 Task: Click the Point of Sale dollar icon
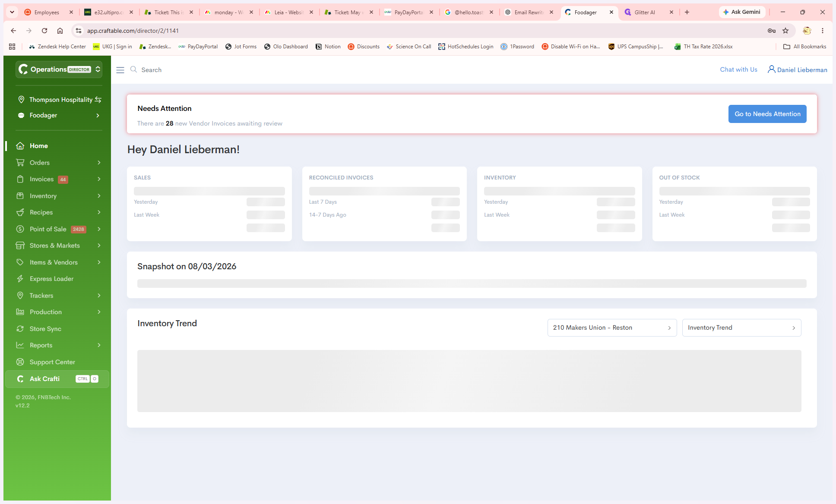point(20,229)
